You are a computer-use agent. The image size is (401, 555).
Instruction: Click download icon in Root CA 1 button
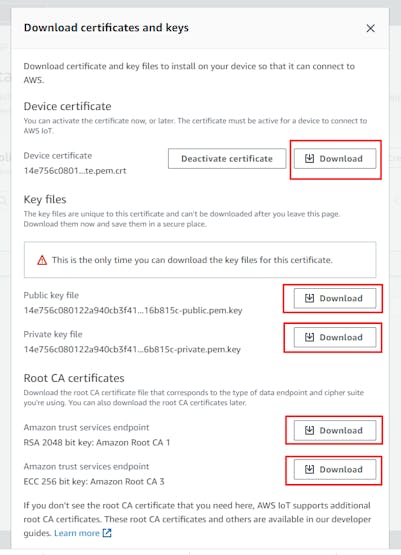click(x=309, y=430)
